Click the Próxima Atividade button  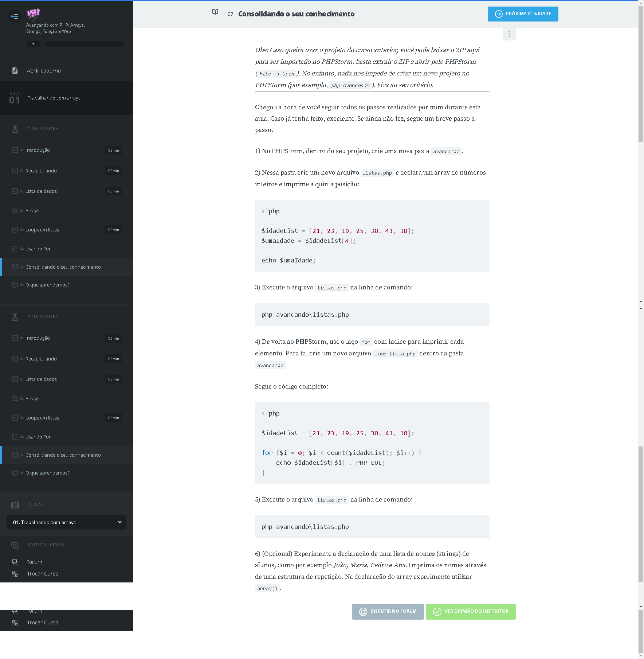[523, 14]
